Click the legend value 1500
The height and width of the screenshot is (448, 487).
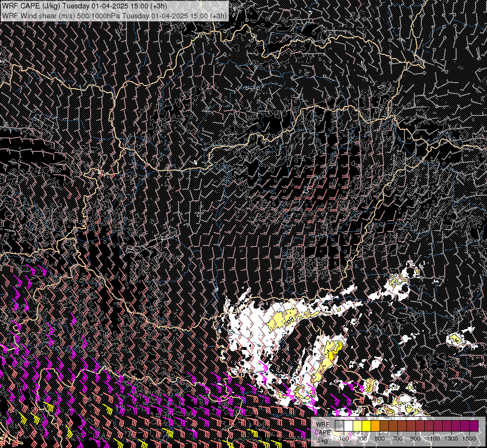point(469,439)
